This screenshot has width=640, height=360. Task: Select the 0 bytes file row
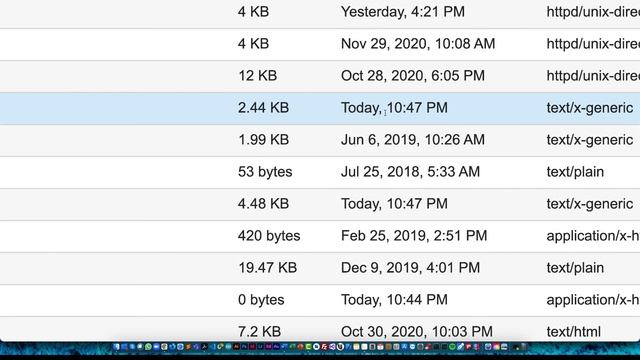click(x=320, y=300)
